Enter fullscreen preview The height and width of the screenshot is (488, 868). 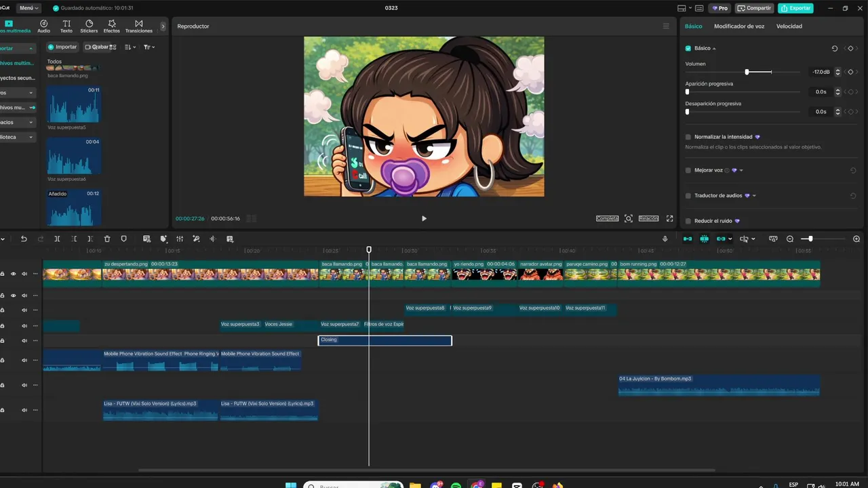[x=670, y=218]
